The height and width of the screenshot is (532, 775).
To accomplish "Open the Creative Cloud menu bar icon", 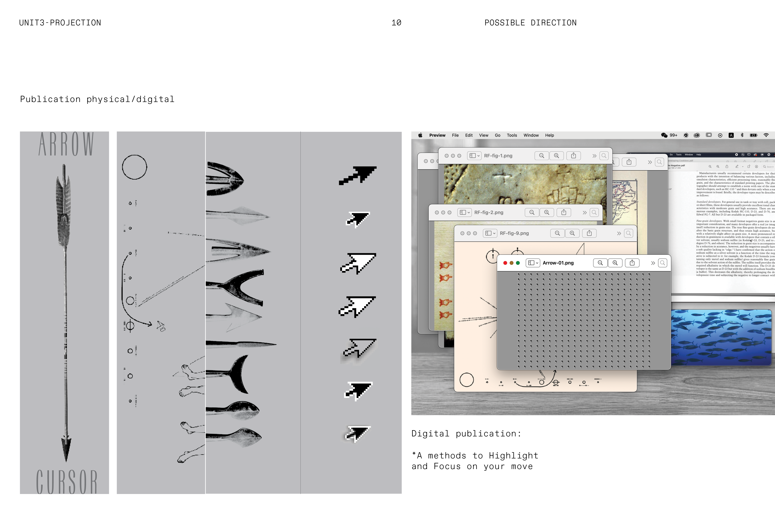I will pos(697,135).
